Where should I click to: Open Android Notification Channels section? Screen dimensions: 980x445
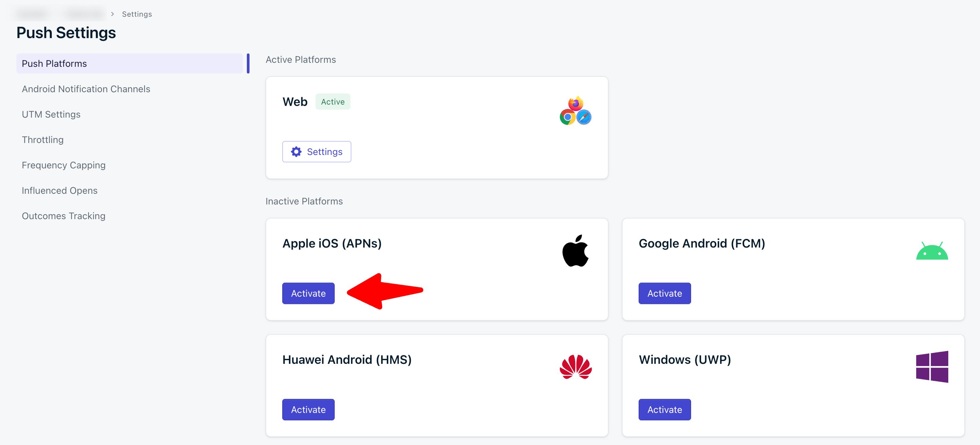(x=86, y=89)
